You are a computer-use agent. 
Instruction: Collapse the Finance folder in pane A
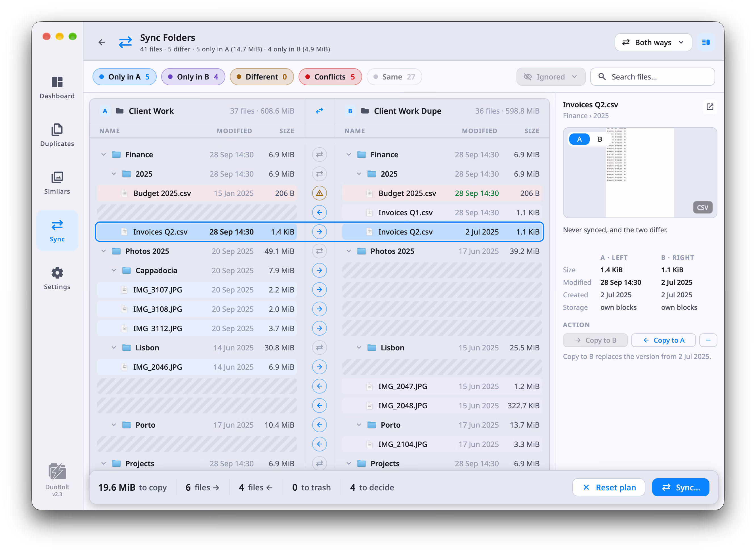coord(104,155)
